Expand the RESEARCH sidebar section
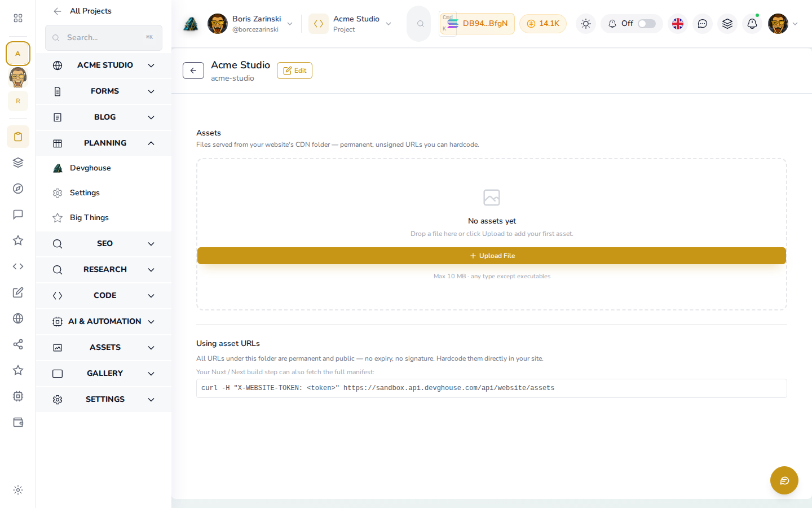Viewport: 812px width, 508px height. tap(104, 269)
